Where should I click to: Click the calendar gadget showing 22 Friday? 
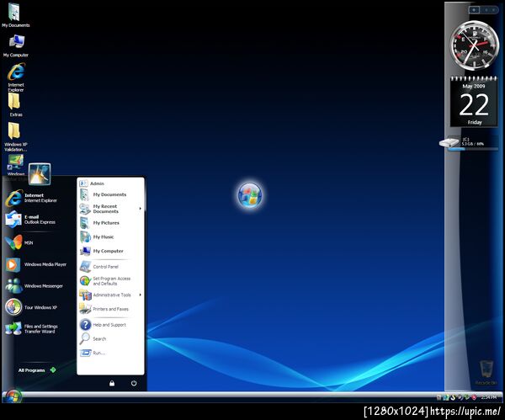(474, 102)
